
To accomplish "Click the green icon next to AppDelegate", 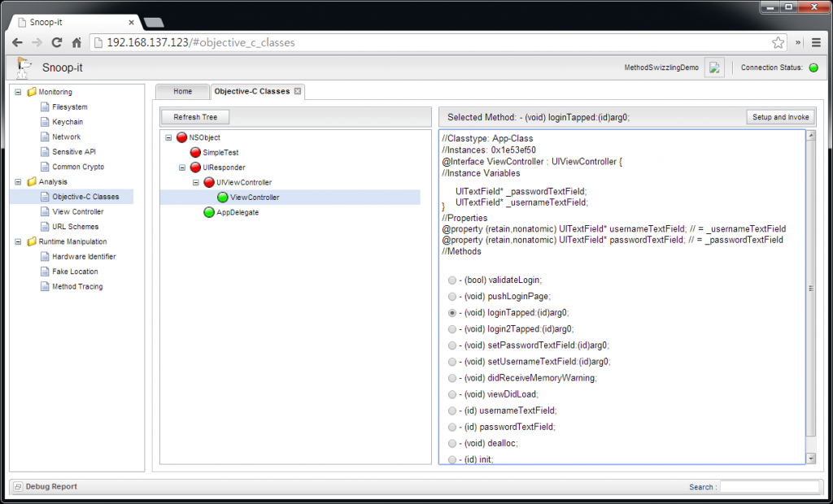I will (209, 212).
